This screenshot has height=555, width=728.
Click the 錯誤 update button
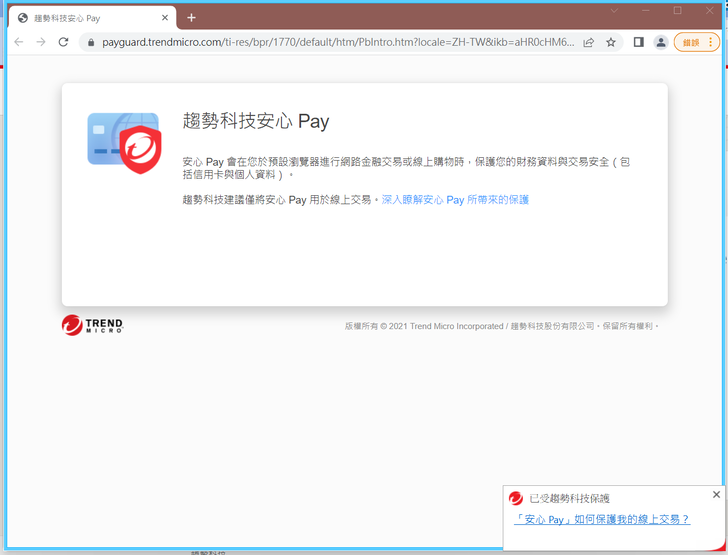(696, 42)
